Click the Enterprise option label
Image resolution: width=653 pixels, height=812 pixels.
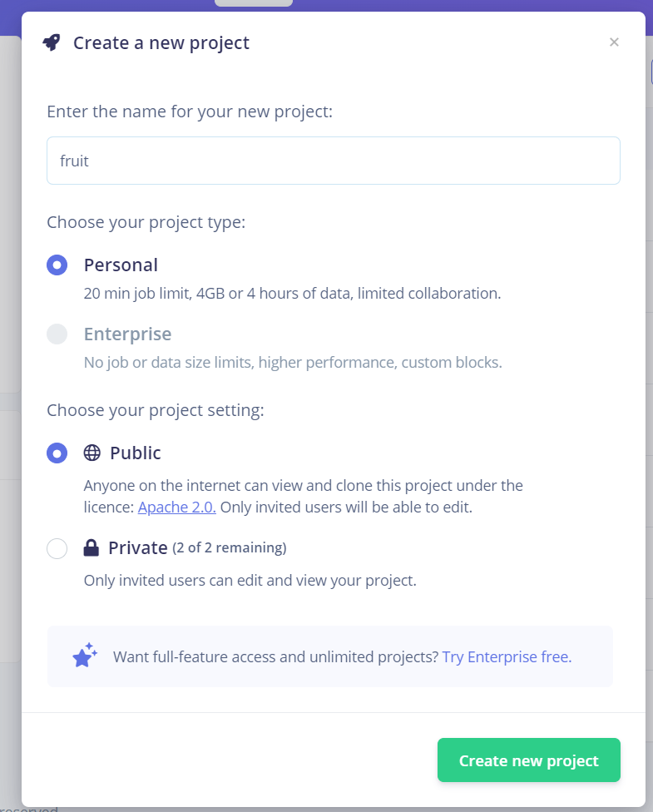pos(127,334)
